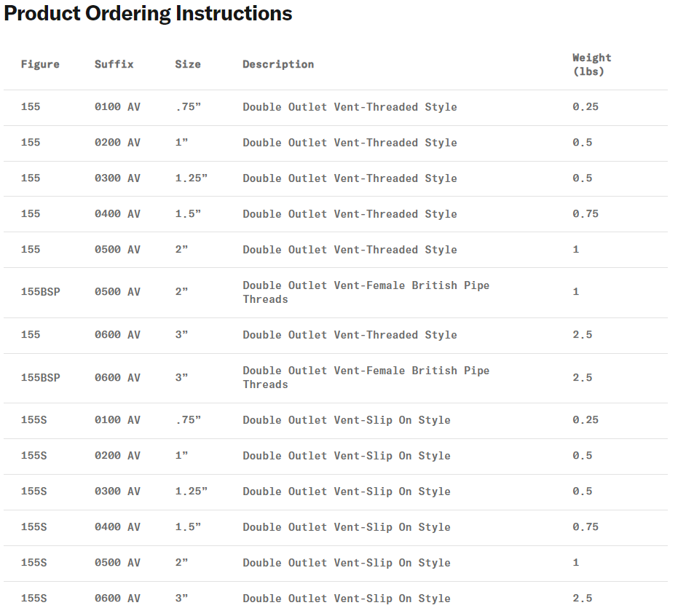
Task: Click the 155S figure cell in the 0500 AV row
Action: point(33,563)
